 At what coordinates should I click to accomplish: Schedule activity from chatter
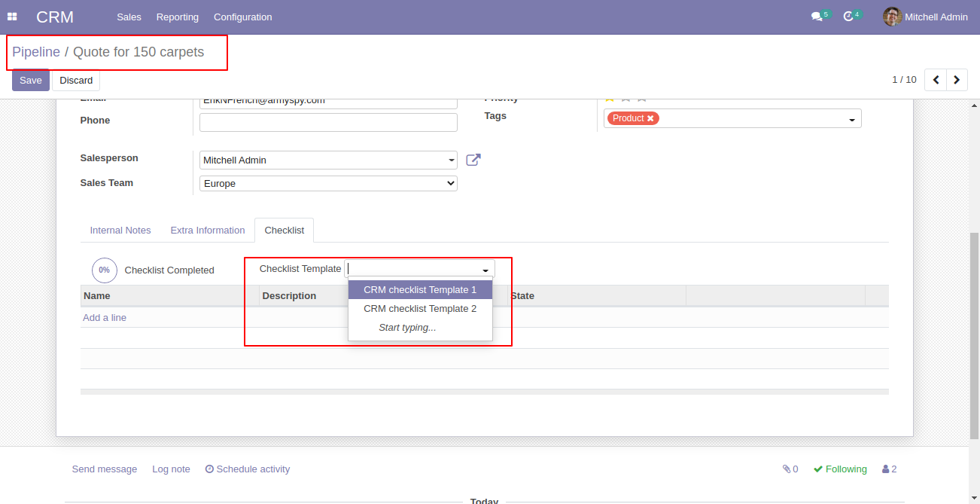(248, 469)
